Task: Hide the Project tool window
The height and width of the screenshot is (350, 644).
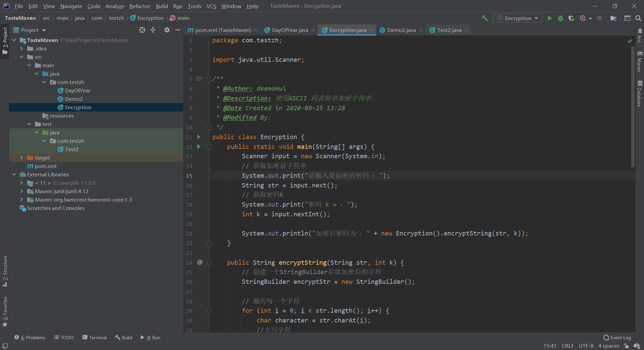Action: point(178,30)
